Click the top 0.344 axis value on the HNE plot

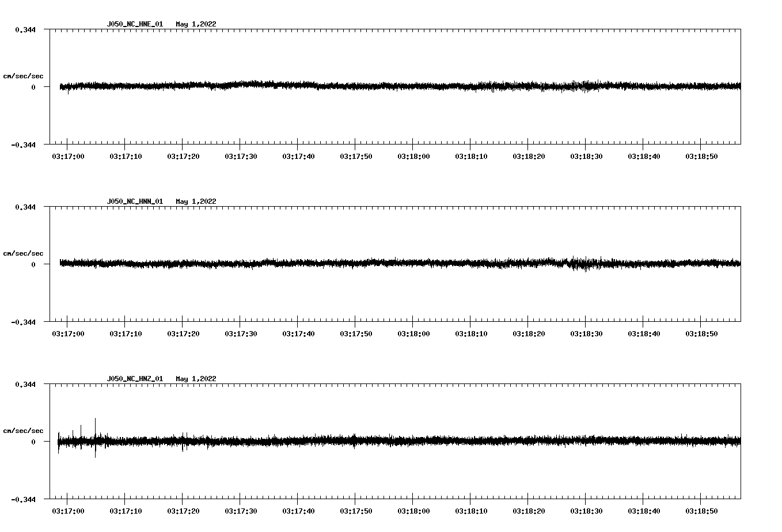pyautogui.click(x=25, y=29)
